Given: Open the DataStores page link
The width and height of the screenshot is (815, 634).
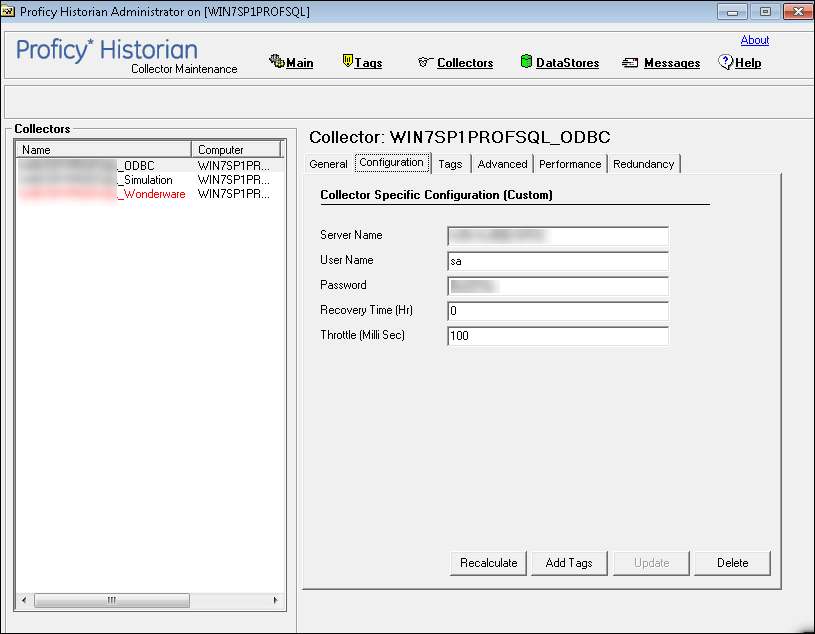Looking at the screenshot, I should [567, 63].
